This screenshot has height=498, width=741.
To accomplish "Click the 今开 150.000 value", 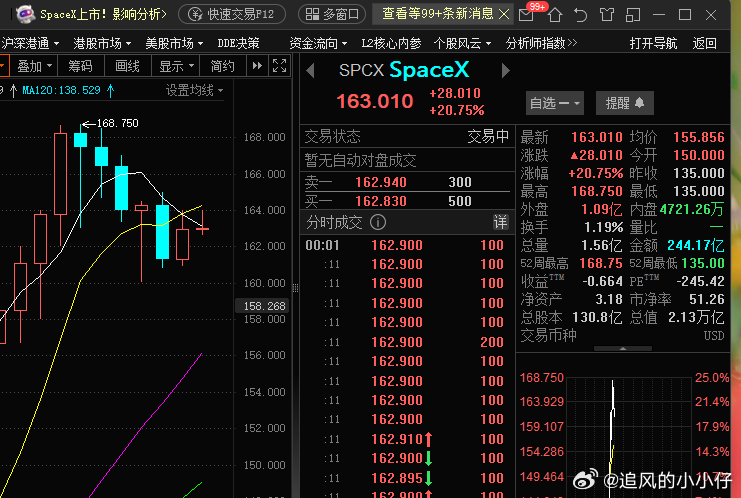I will pyautogui.click(x=698, y=155).
